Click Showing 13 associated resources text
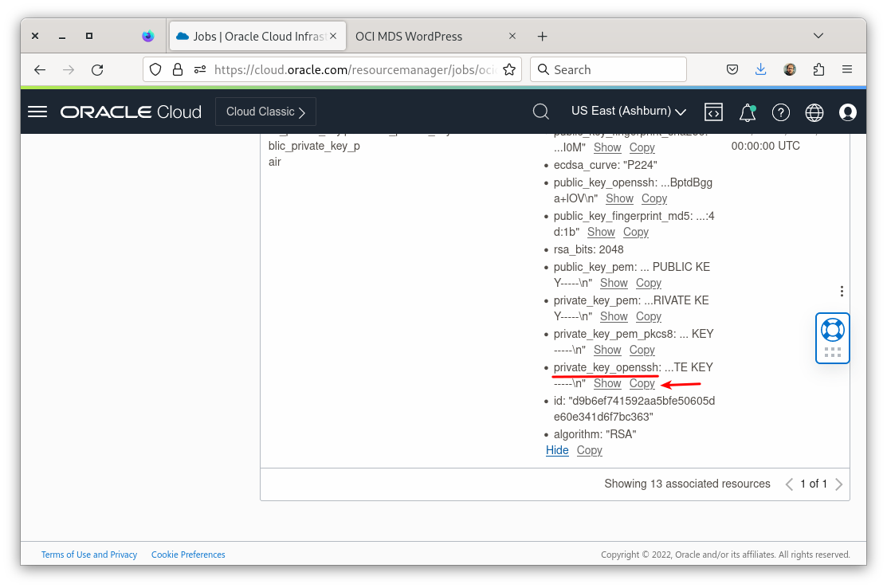This screenshot has width=887, height=588. 687,484
